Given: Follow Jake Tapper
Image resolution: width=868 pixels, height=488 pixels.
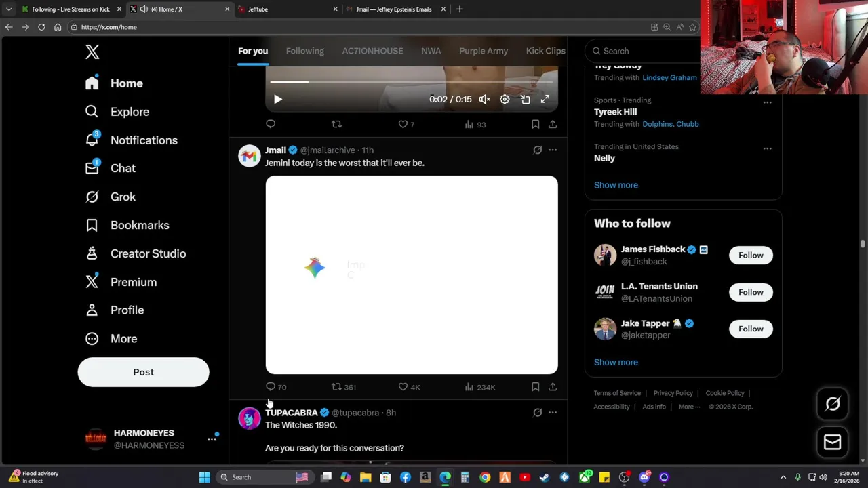Looking at the screenshot, I should [x=751, y=329].
